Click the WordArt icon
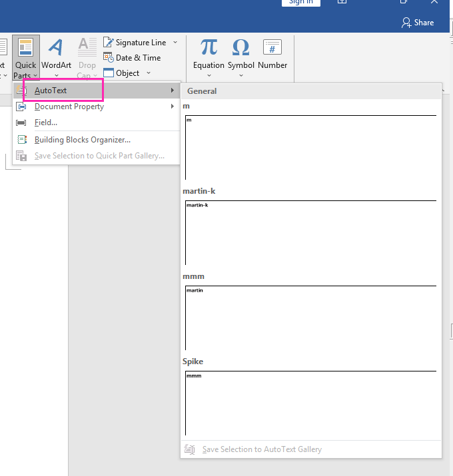Image resolution: width=453 pixels, height=476 pixels. [x=56, y=48]
